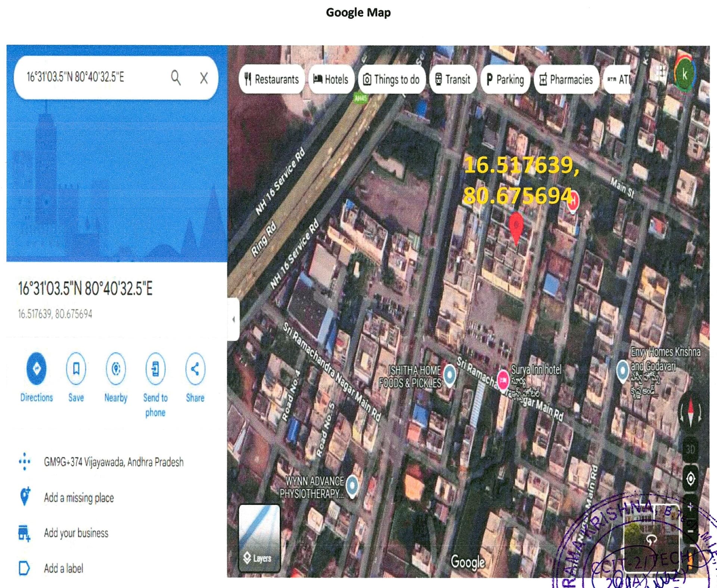The height and width of the screenshot is (588, 717).
Task: Show Transit options chip
Action: pos(453,79)
